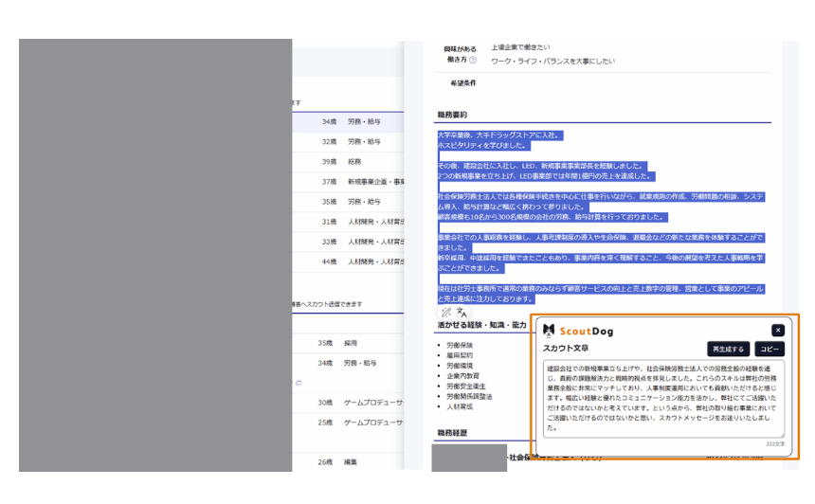815x504 pixels.
Task: Click the 職務要約 section heading
Action: point(452,115)
